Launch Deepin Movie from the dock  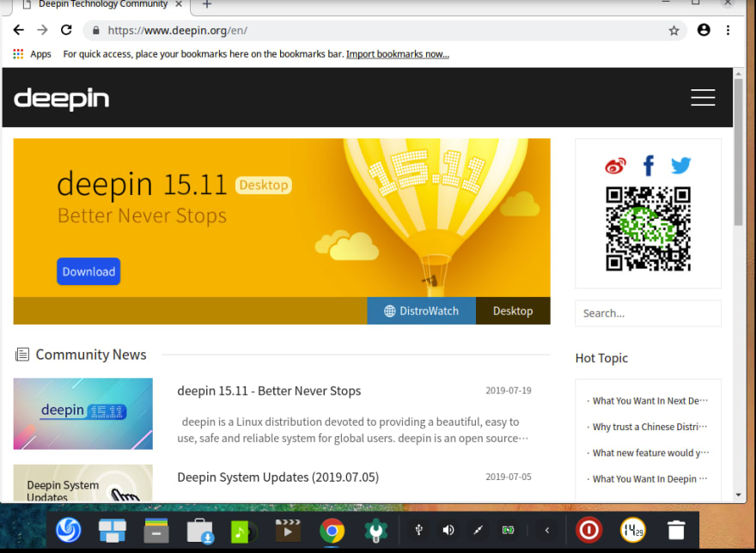click(x=288, y=531)
